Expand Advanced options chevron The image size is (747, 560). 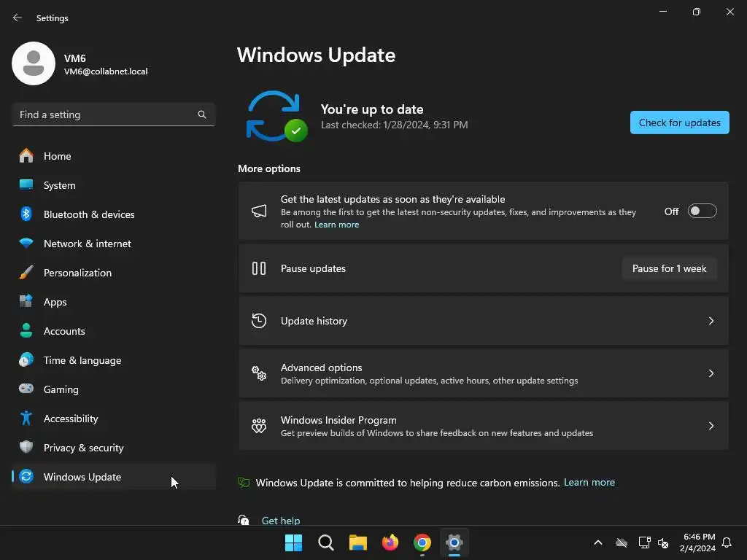pyautogui.click(x=711, y=373)
